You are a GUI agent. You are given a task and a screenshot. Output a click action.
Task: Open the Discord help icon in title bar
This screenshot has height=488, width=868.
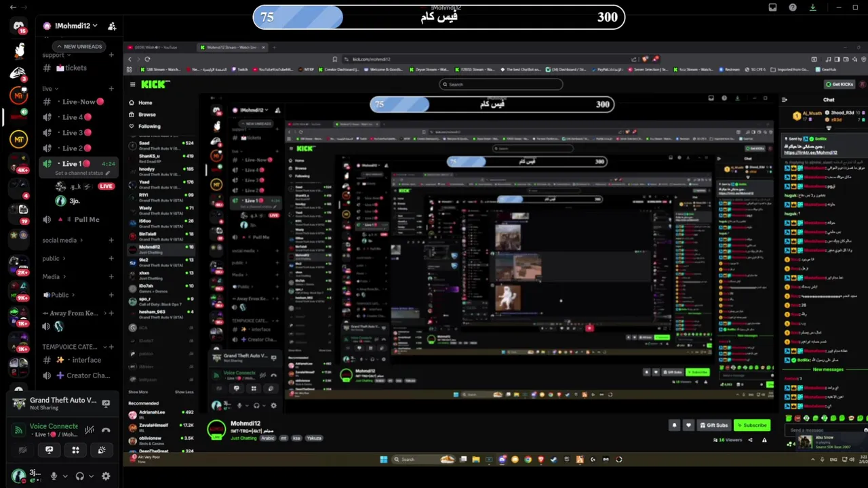click(x=793, y=7)
